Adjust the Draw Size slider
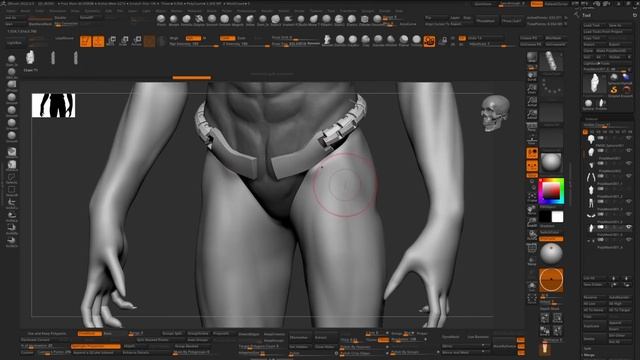Viewport: 640px width, 360px height. tap(296, 44)
